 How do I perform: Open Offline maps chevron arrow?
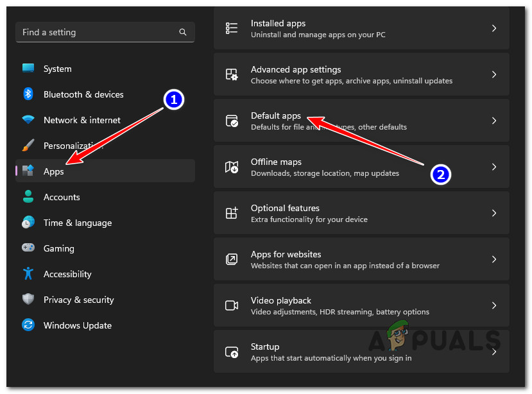click(x=494, y=167)
